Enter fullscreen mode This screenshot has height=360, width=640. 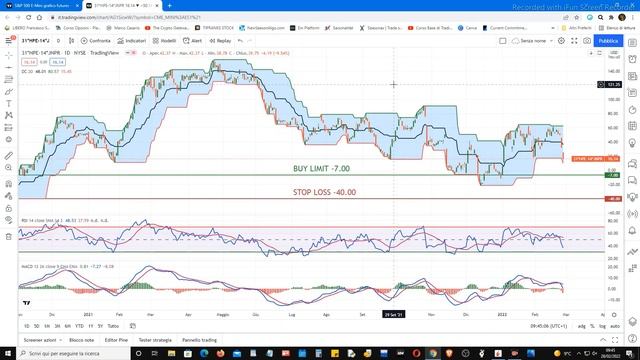click(x=574, y=41)
